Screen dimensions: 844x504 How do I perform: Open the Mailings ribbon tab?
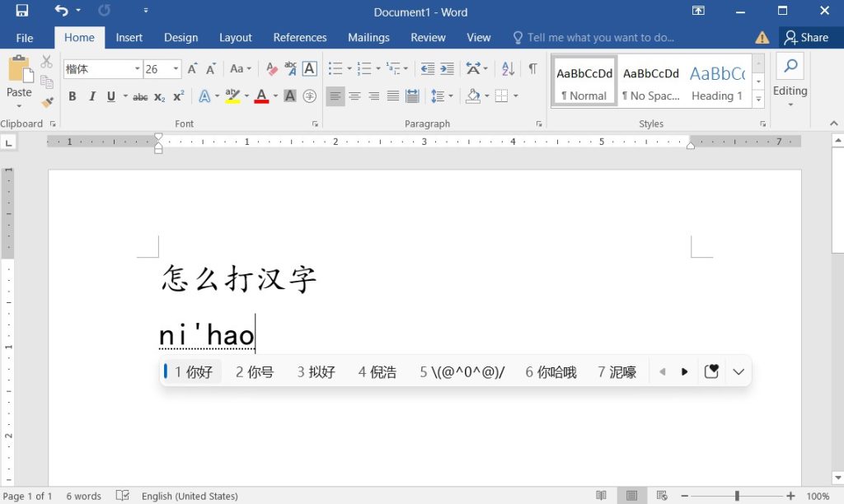coord(368,37)
